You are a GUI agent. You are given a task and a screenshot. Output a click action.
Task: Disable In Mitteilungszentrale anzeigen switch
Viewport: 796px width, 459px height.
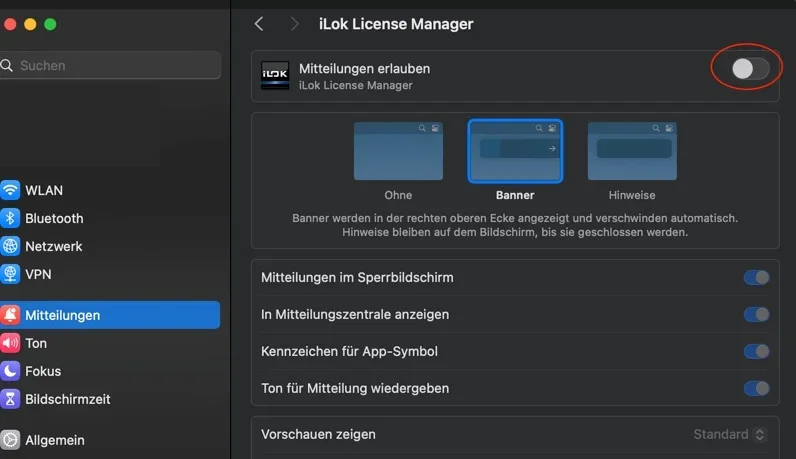coord(756,314)
